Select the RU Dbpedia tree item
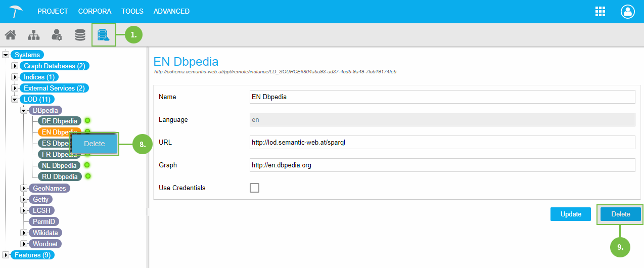 60,176
